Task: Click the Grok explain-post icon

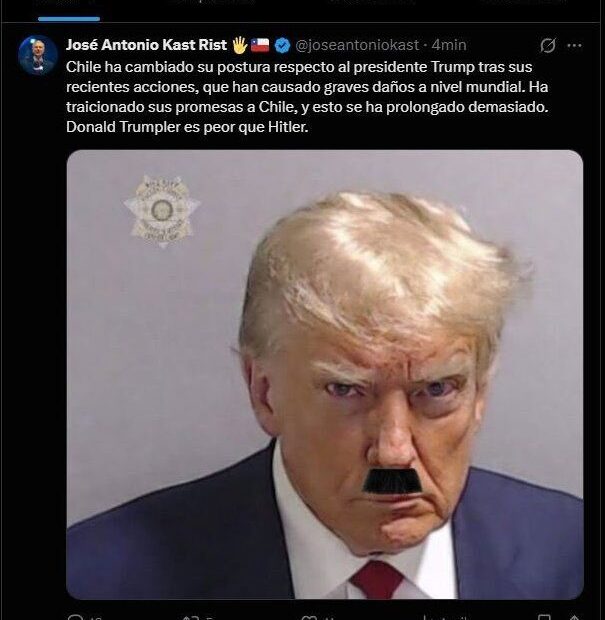Action: pyautogui.click(x=548, y=45)
